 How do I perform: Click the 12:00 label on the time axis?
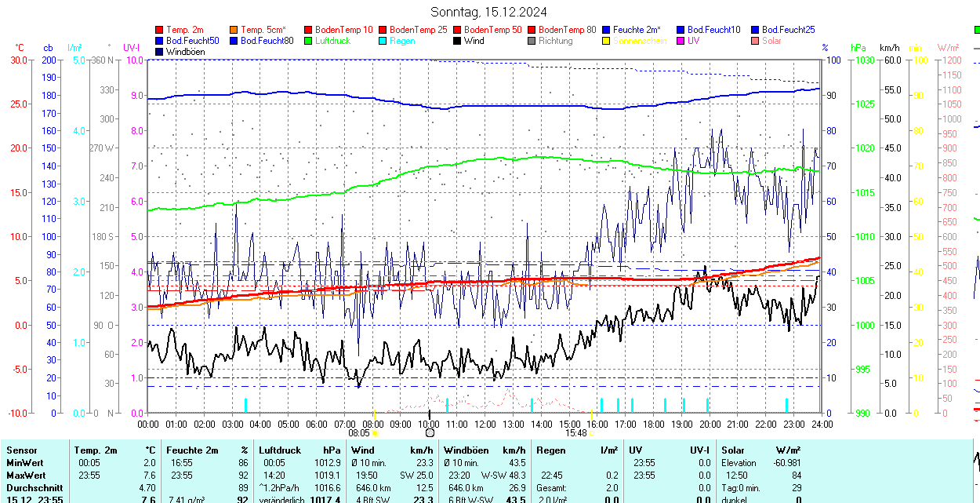coord(485,424)
